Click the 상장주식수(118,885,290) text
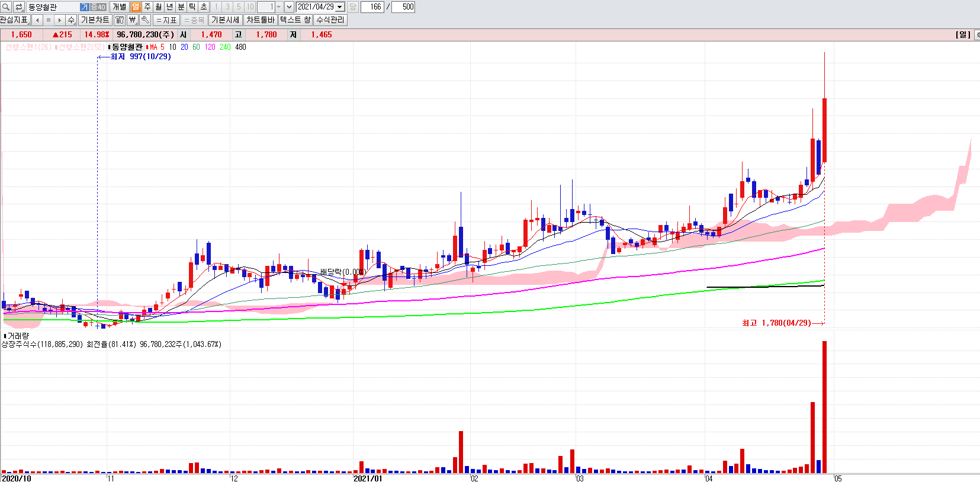Image resolution: width=980 pixels, height=482 pixels. 42,345
